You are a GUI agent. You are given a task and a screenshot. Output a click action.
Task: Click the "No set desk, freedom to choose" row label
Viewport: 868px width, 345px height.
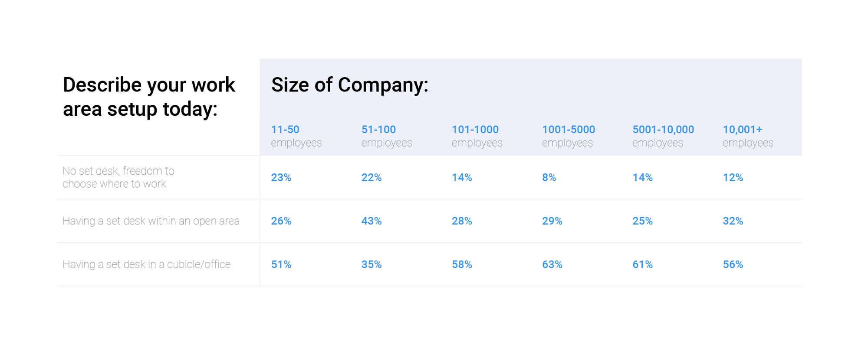click(x=118, y=177)
